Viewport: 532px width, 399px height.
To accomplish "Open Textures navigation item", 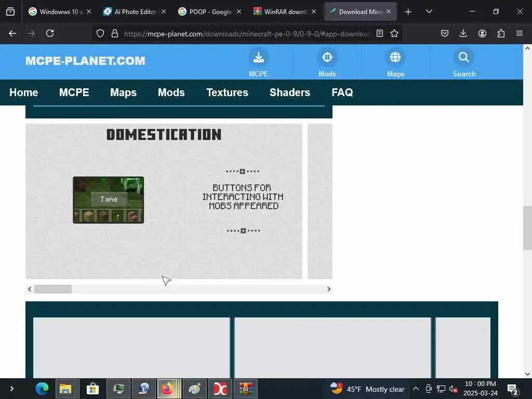I will pos(228,92).
